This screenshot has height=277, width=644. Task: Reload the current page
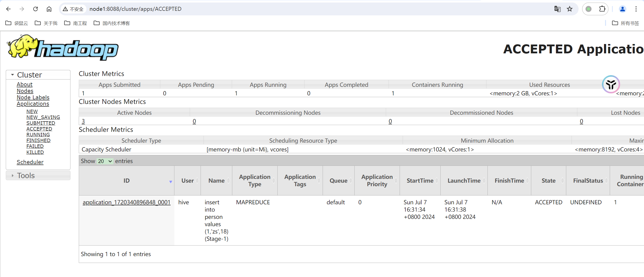(x=35, y=9)
